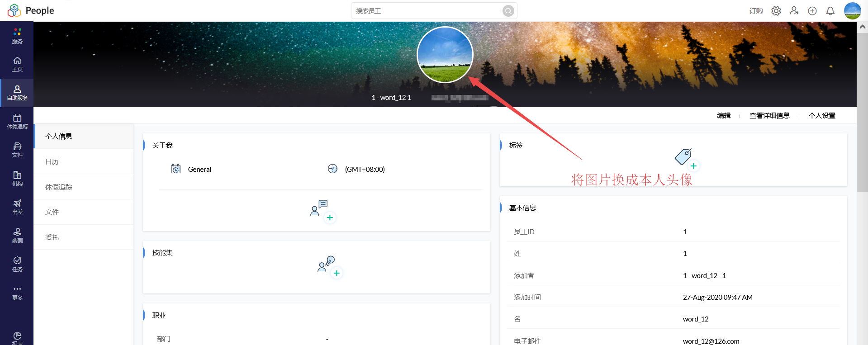
Task: Click the Edit (编辑) link
Action: [x=724, y=116]
